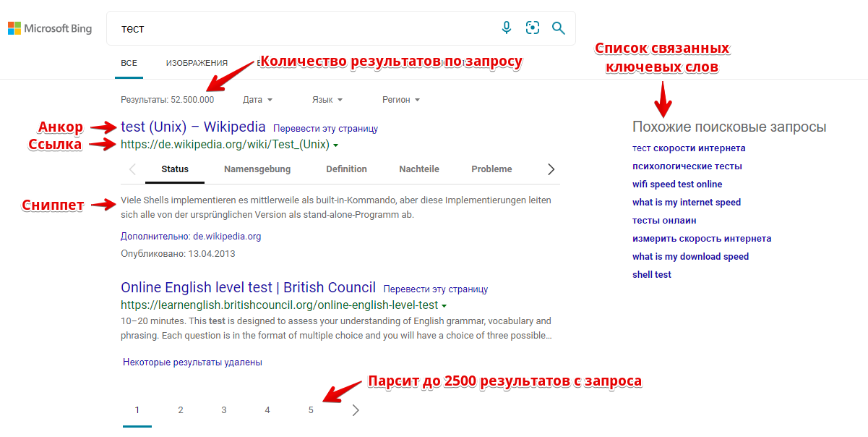Select the Probleme section tab
Viewport: 868px width, 437px height.
(491, 169)
